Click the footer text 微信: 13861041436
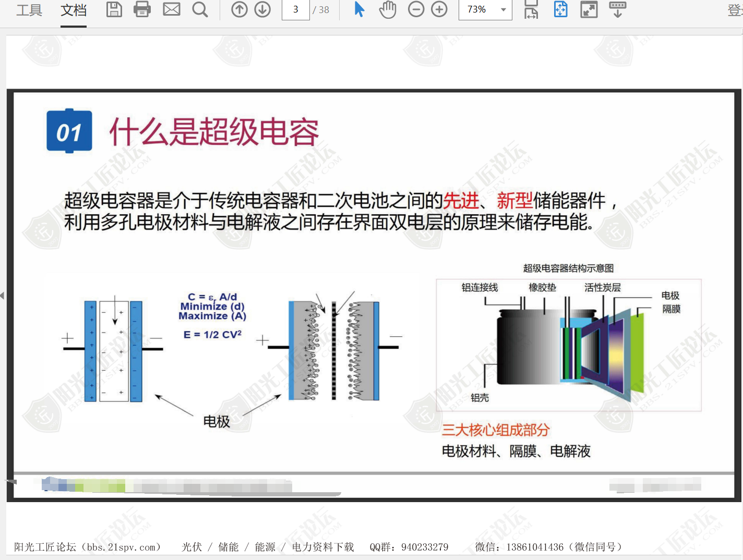This screenshot has height=560, width=743. pos(519,547)
